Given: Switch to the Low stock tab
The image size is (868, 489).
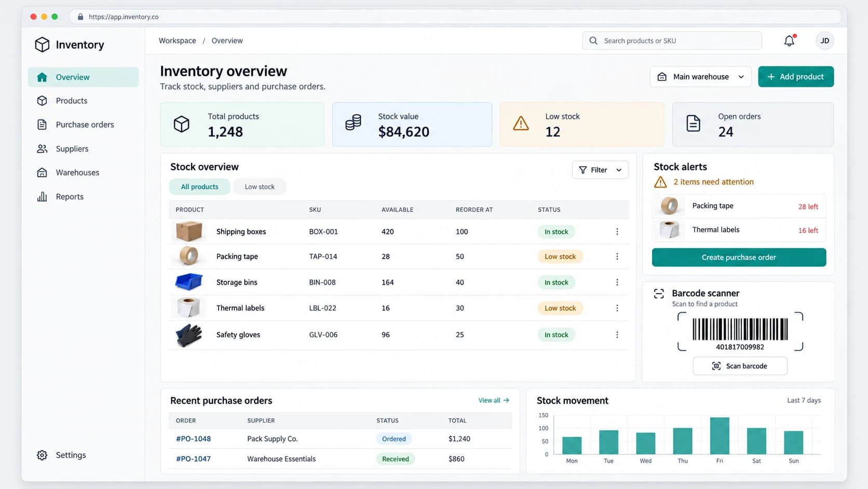Looking at the screenshot, I should 260,187.
